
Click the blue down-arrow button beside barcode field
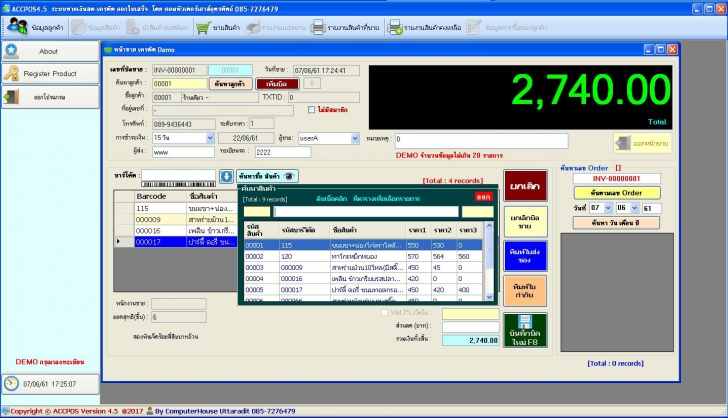tap(226, 176)
